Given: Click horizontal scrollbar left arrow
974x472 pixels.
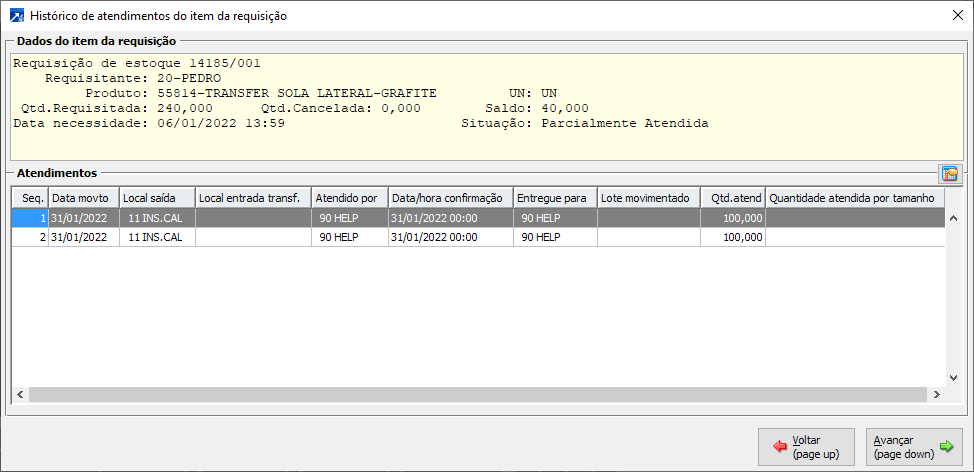Looking at the screenshot, I should pyautogui.click(x=19, y=394).
